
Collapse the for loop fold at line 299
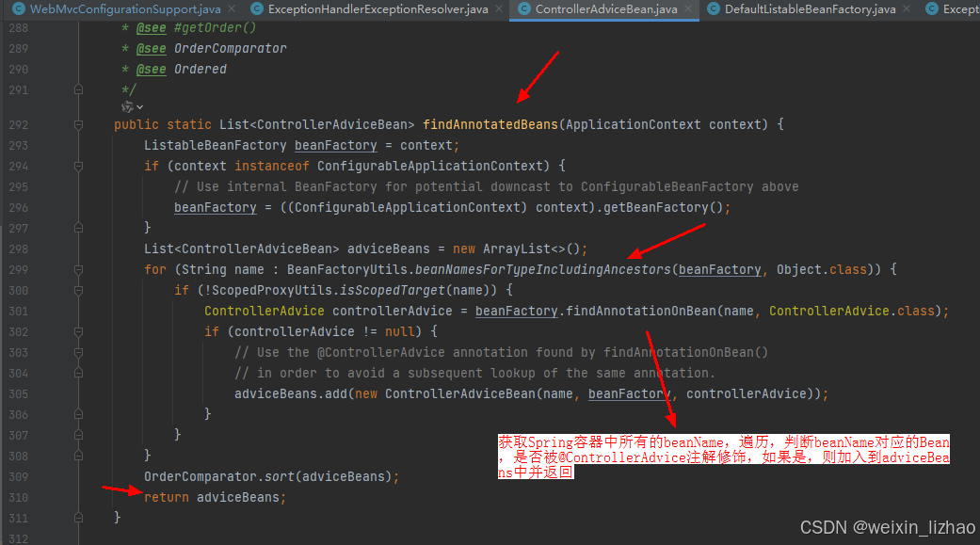tap(78, 270)
